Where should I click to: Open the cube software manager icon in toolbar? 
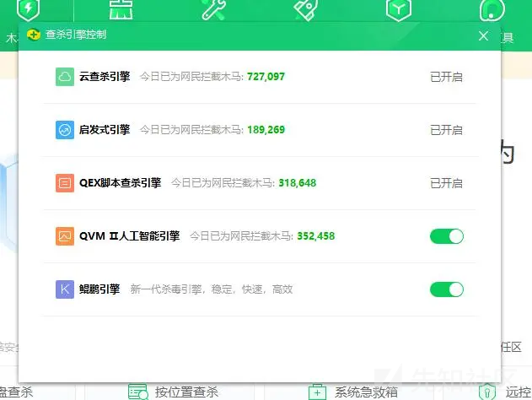coord(399,9)
